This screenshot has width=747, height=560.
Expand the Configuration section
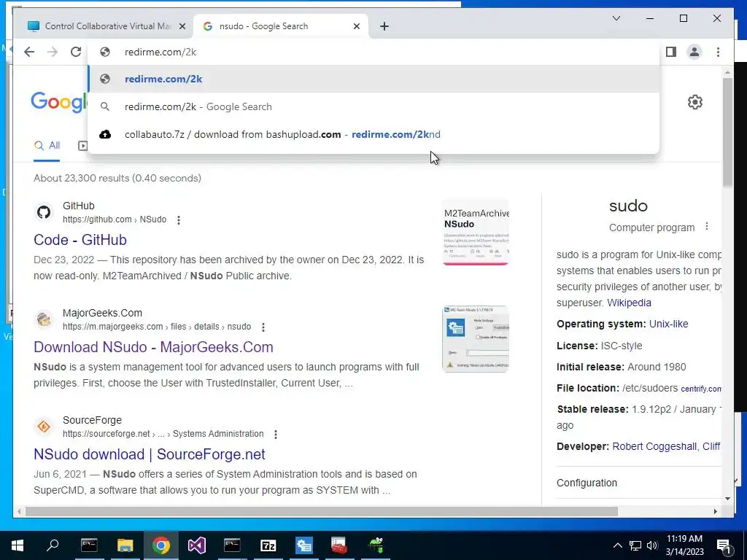[x=638, y=483]
